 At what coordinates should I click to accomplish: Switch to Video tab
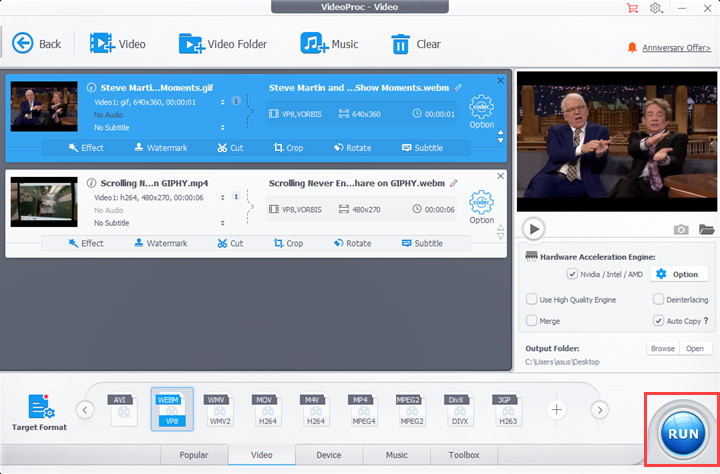click(x=262, y=455)
